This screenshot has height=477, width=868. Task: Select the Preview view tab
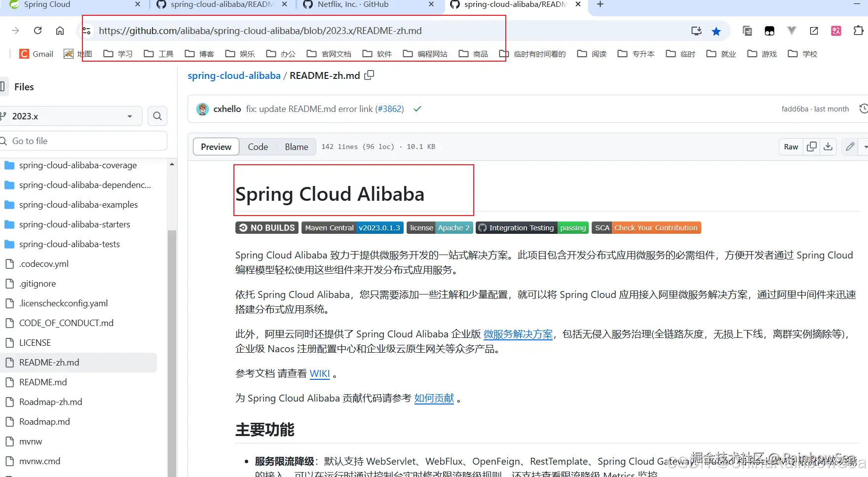pos(216,147)
